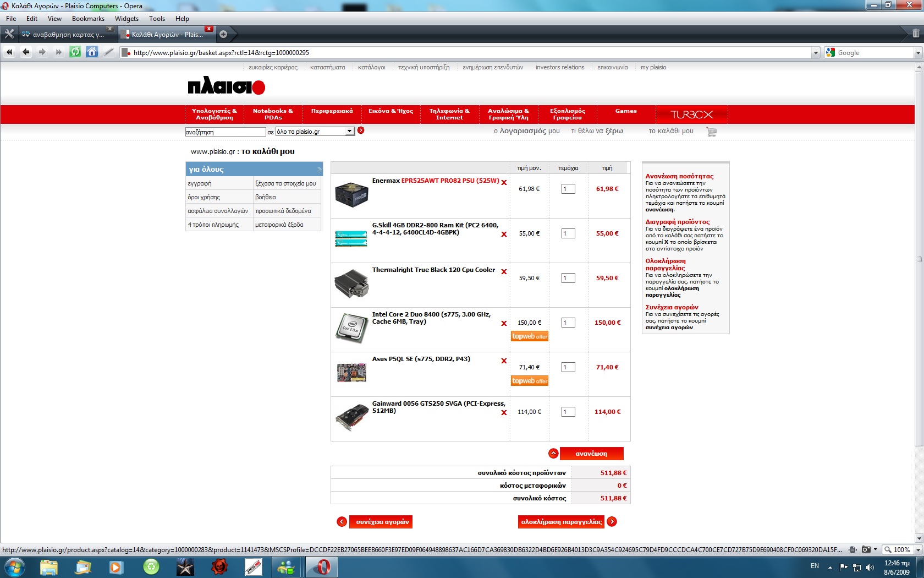Viewport: 924px width, 578px height.
Task: Open the Bookmarks menu
Action: [88, 19]
